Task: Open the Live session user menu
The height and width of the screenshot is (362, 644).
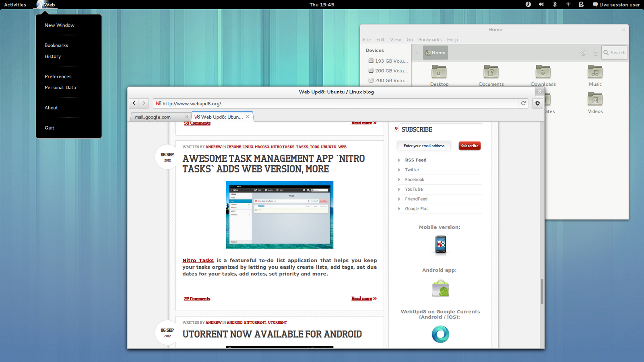Action: coord(616,4)
